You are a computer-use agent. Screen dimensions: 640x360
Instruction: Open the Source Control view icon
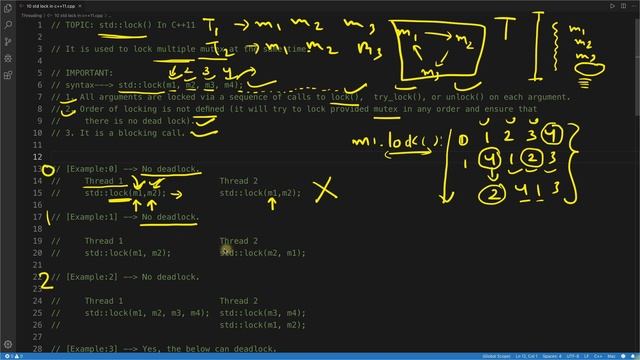[8, 42]
